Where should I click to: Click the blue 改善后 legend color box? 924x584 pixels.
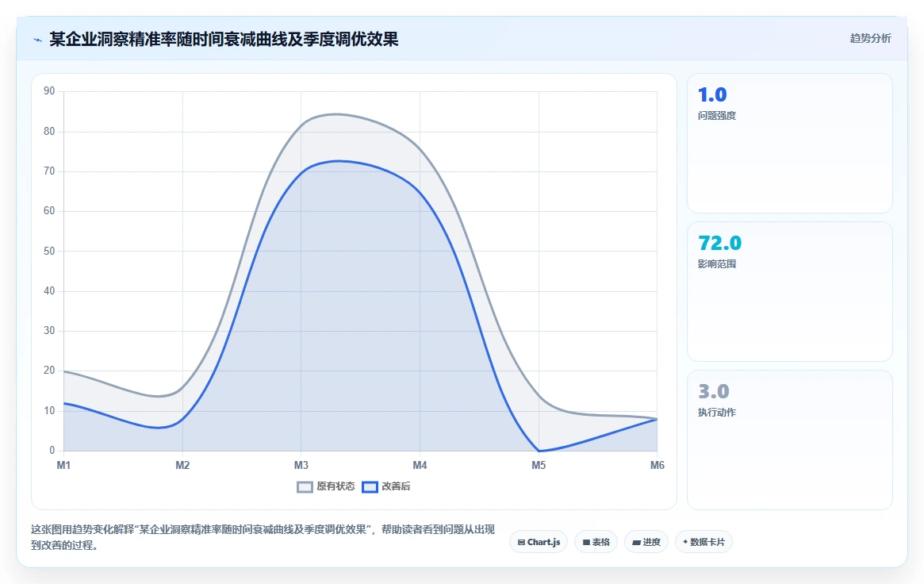click(370, 486)
